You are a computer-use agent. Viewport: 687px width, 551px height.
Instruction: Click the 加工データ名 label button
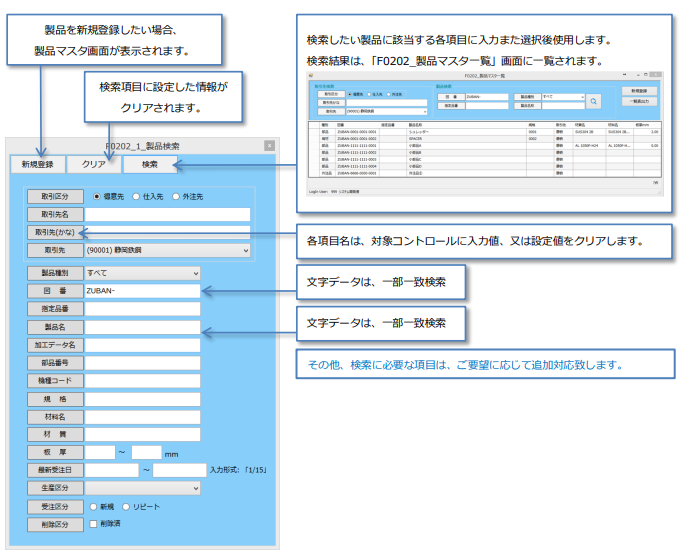(55, 345)
